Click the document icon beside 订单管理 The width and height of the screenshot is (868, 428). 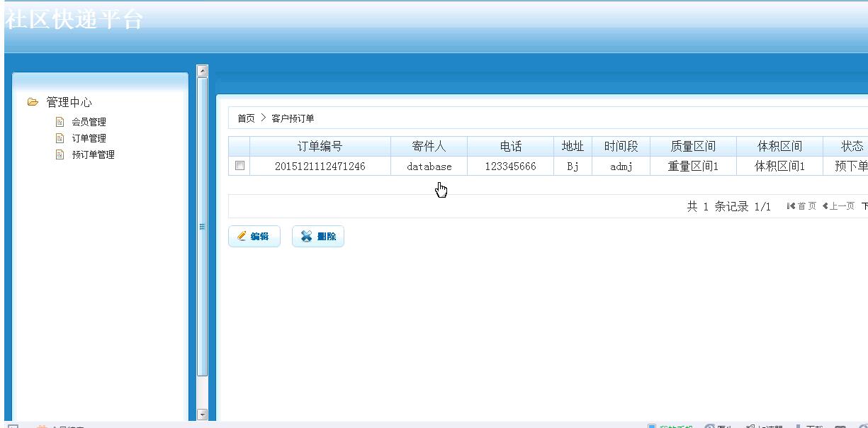60,138
